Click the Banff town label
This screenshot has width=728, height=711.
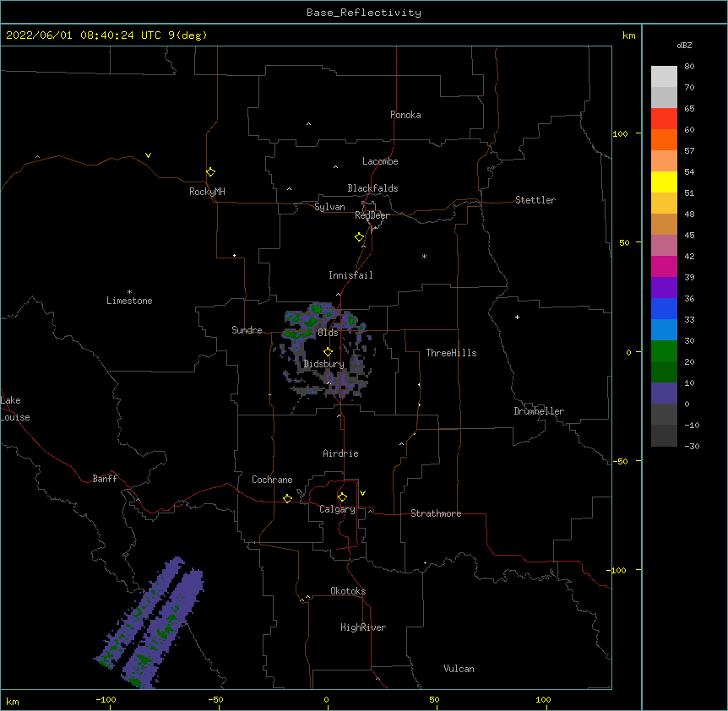105,479
